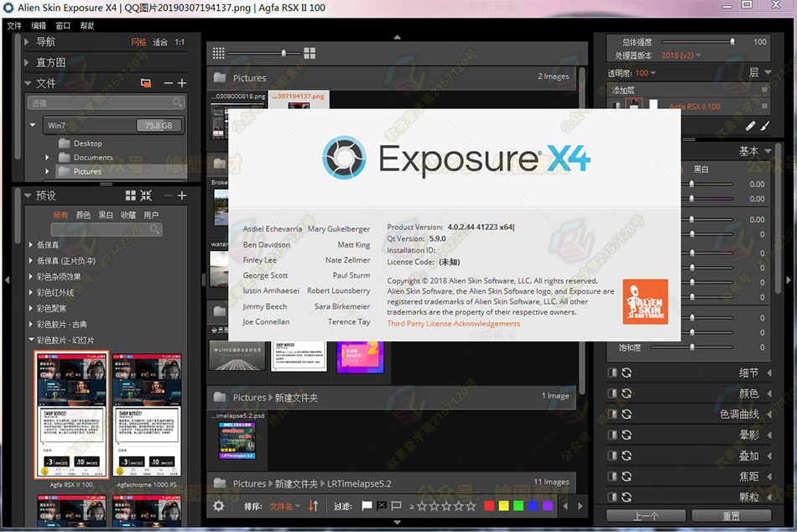797x532 pixels.
Task: Expand the 彩色红外线 preset category
Action: click(31, 293)
